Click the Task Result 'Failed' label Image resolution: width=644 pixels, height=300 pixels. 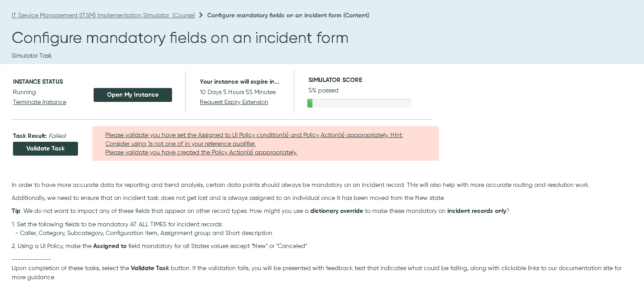pos(57,135)
